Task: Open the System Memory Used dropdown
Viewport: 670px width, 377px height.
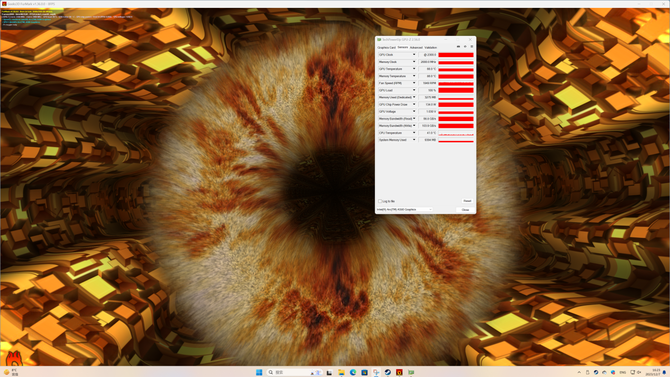Action: (414, 140)
